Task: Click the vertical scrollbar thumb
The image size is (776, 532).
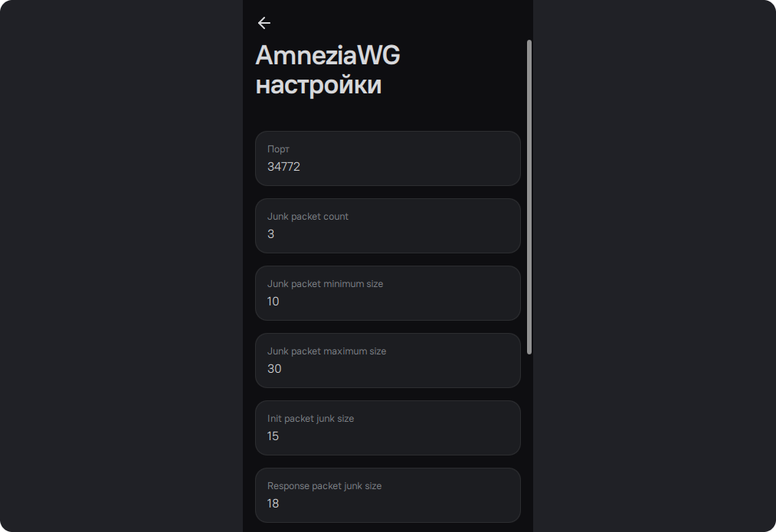Action: tap(529, 197)
